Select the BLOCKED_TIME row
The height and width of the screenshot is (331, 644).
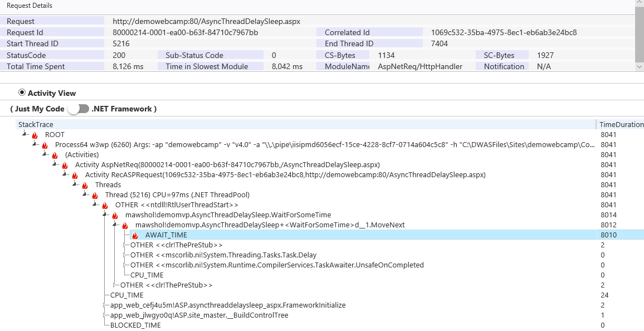(135, 325)
